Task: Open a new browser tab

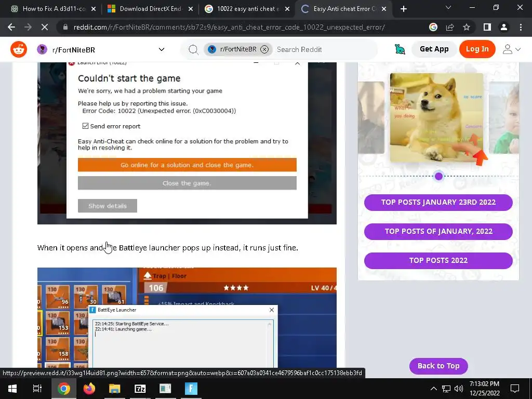Action: pyautogui.click(x=403, y=9)
